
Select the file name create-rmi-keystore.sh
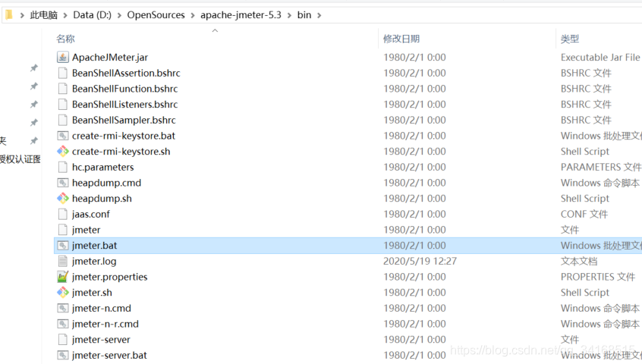121,152
